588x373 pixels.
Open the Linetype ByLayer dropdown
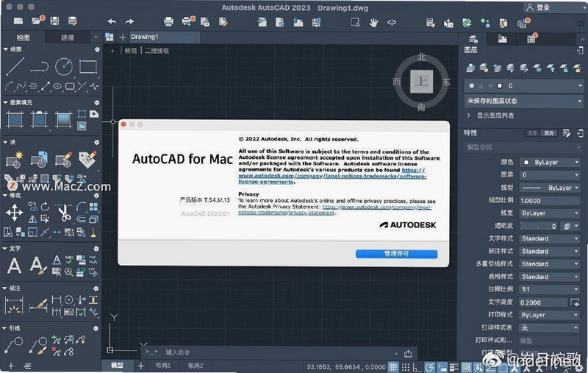(550, 188)
